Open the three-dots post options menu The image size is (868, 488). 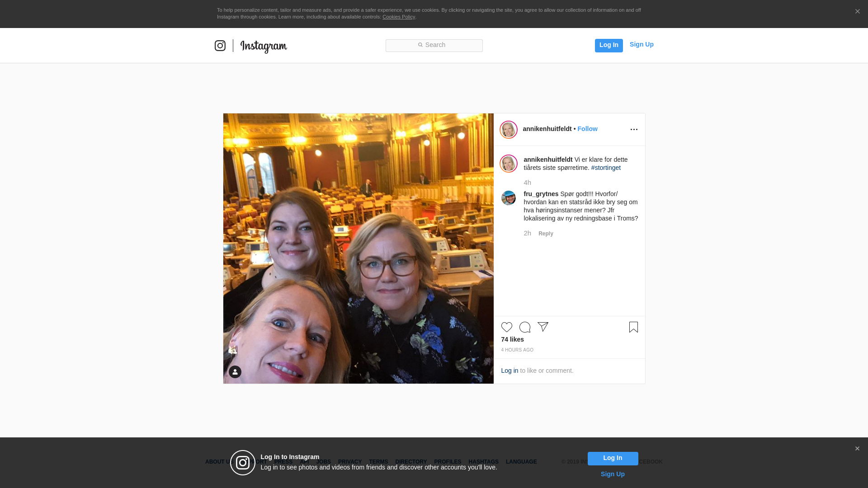634,130
